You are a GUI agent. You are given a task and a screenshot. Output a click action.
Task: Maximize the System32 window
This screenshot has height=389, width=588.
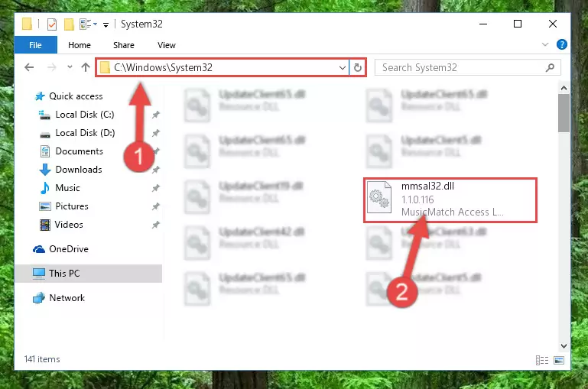(518, 24)
